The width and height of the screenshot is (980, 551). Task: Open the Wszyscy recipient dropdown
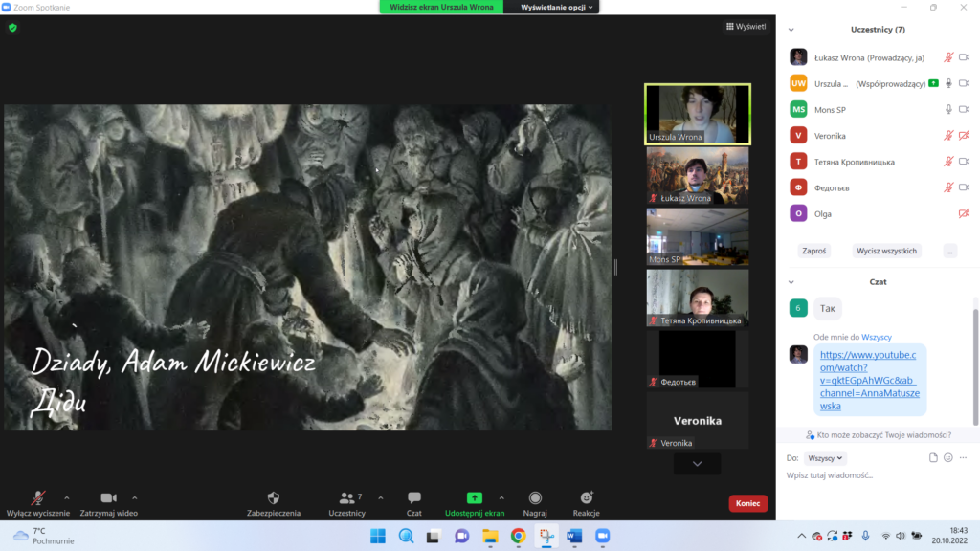click(825, 458)
